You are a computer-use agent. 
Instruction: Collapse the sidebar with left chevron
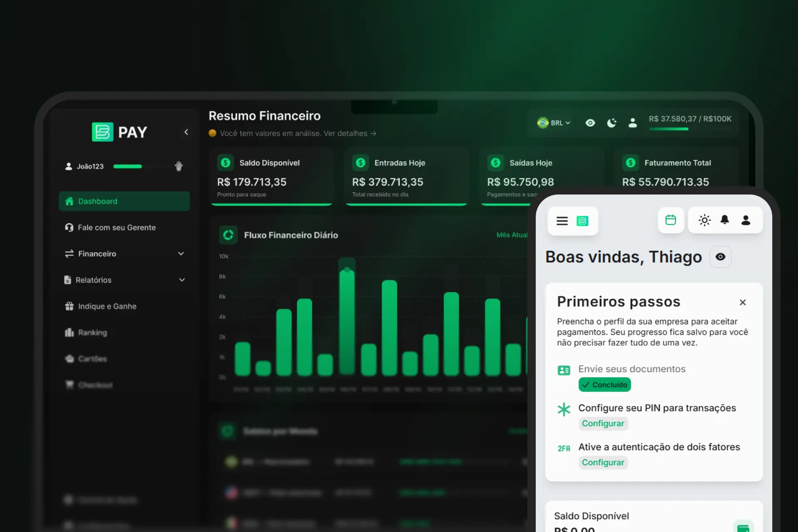pyautogui.click(x=186, y=132)
